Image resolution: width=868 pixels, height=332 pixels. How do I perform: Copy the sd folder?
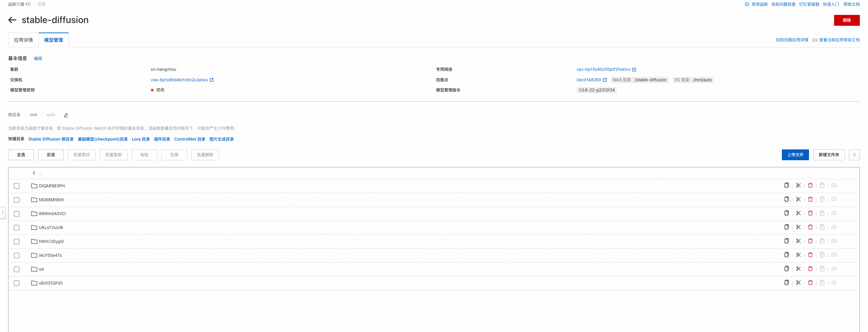[x=786, y=269]
